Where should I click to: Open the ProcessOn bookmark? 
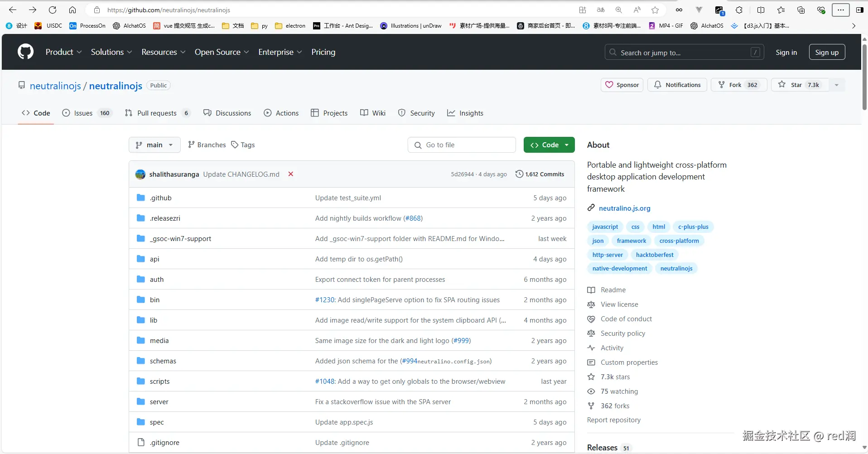tap(87, 26)
